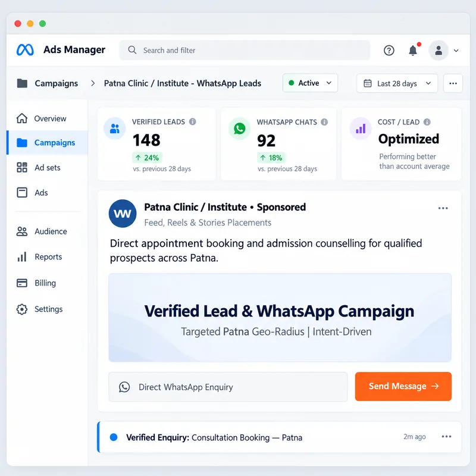This screenshot has width=476, height=476.
Task: Click the Search and filter input
Action: 245,50
